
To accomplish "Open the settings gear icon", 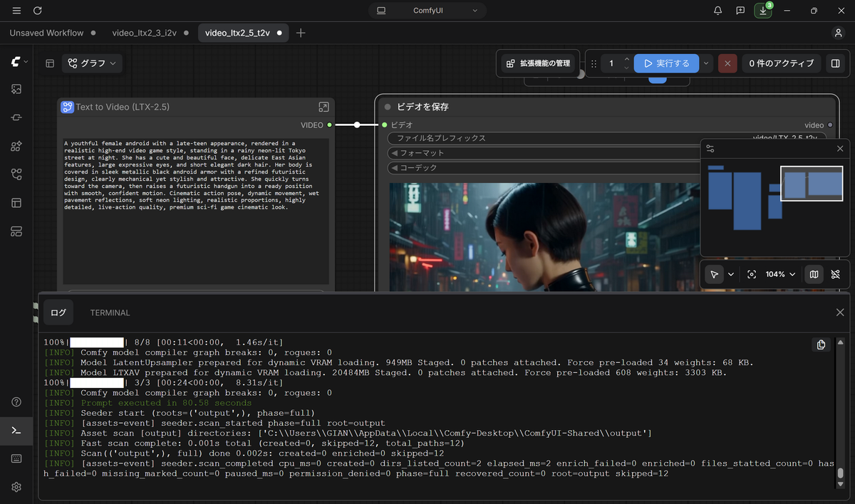I will (16, 488).
